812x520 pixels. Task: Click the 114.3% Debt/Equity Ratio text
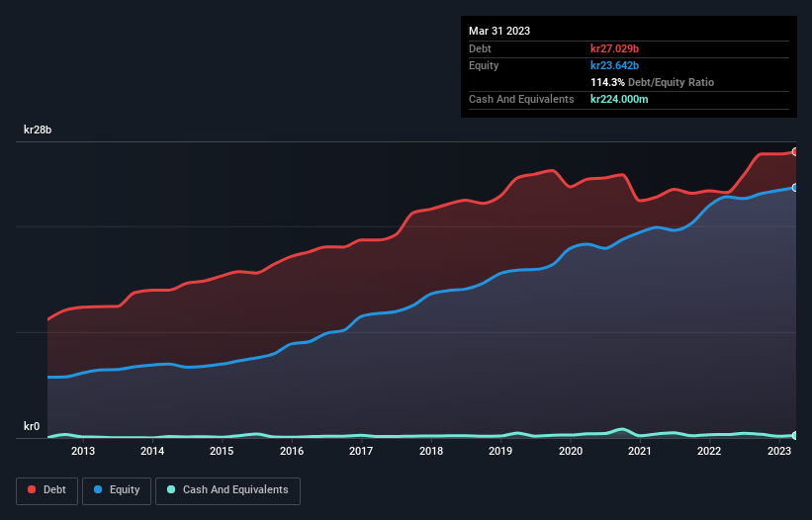pos(652,82)
